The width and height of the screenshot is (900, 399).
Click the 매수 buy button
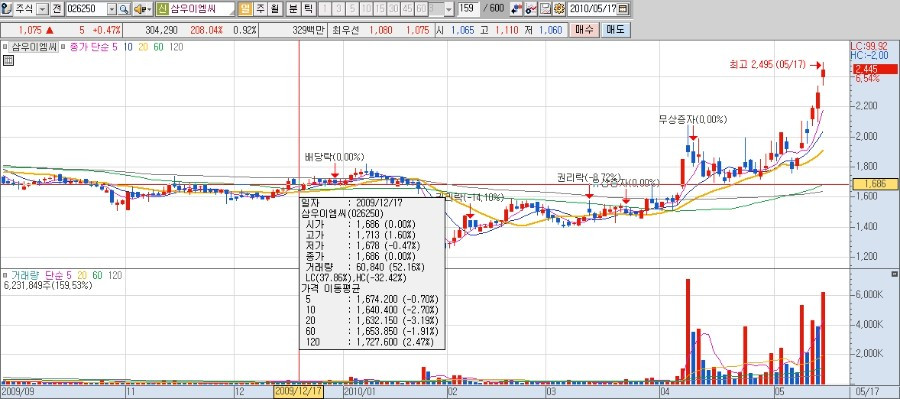point(584,30)
